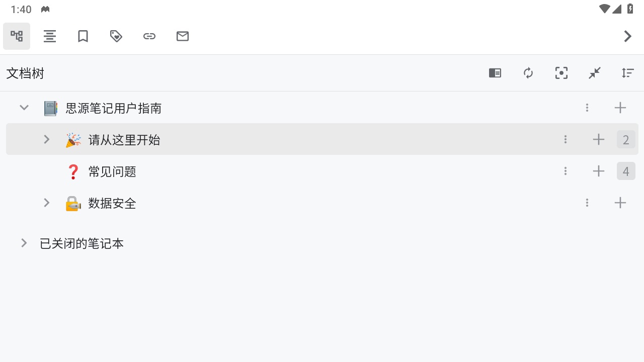This screenshot has width=644, height=362.
Task: Open the inbox mail icon
Action: 183,36
